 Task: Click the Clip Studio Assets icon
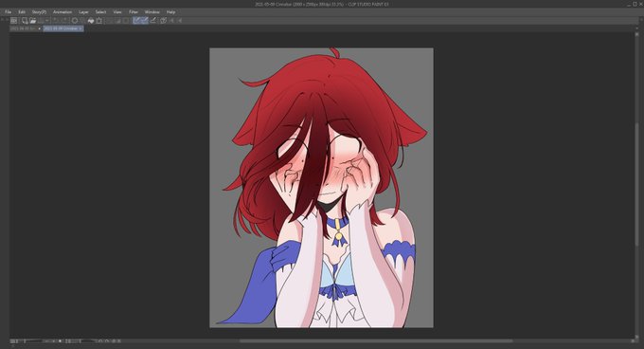click(x=163, y=21)
